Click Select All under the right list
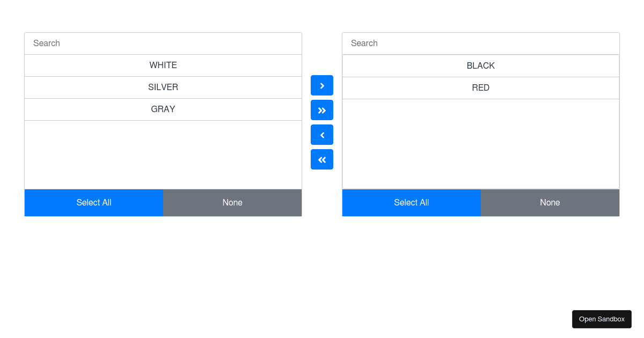This screenshot has height=338, width=644. (x=412, y=202)
